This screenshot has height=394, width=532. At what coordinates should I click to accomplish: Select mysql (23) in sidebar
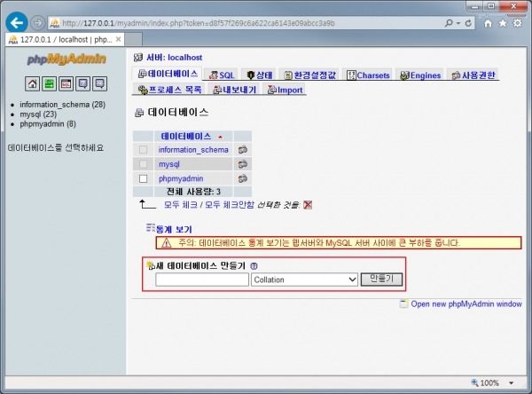[x=38, y=114]
